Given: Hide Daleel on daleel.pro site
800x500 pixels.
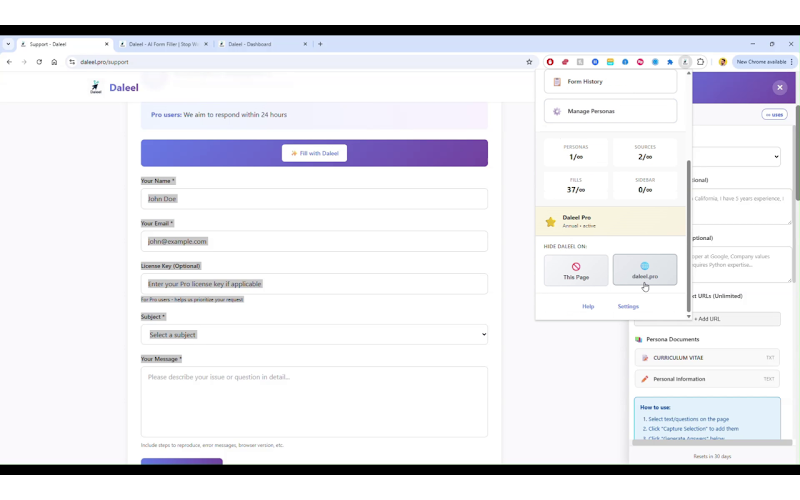Looking at the screenshot, I should pos(645,270).
